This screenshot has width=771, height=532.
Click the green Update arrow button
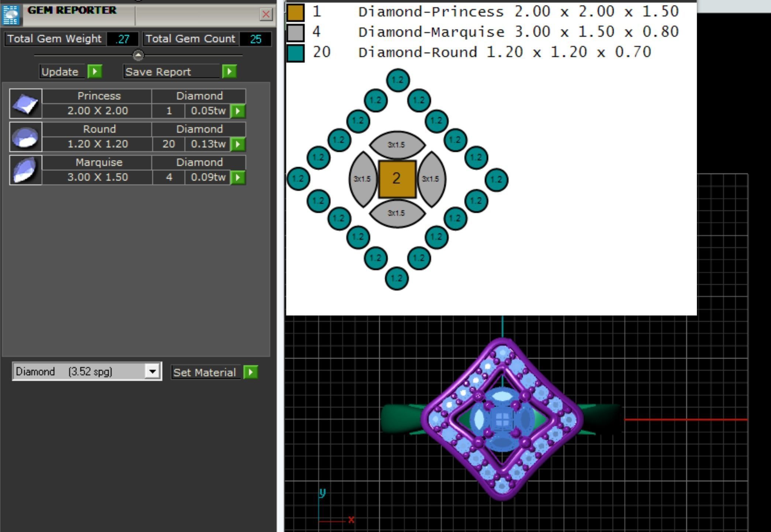point(95,71)
